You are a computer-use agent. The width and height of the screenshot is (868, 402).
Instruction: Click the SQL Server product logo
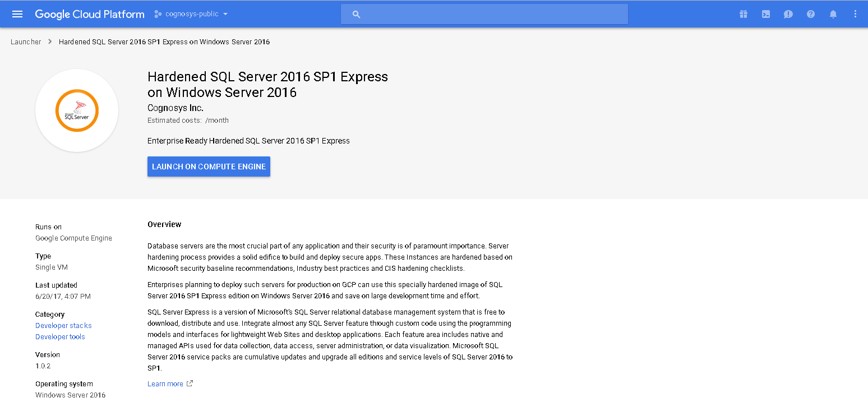pos(77,110)
